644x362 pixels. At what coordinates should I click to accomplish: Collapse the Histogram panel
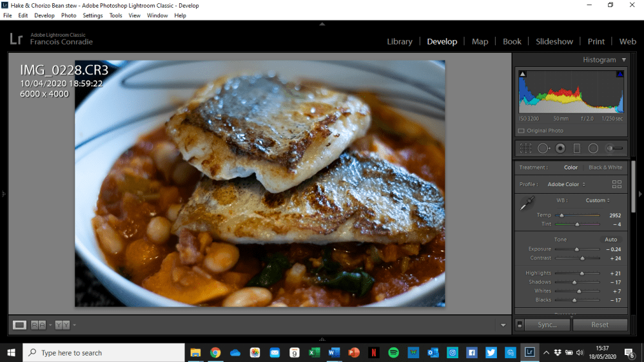pos(624,60)
